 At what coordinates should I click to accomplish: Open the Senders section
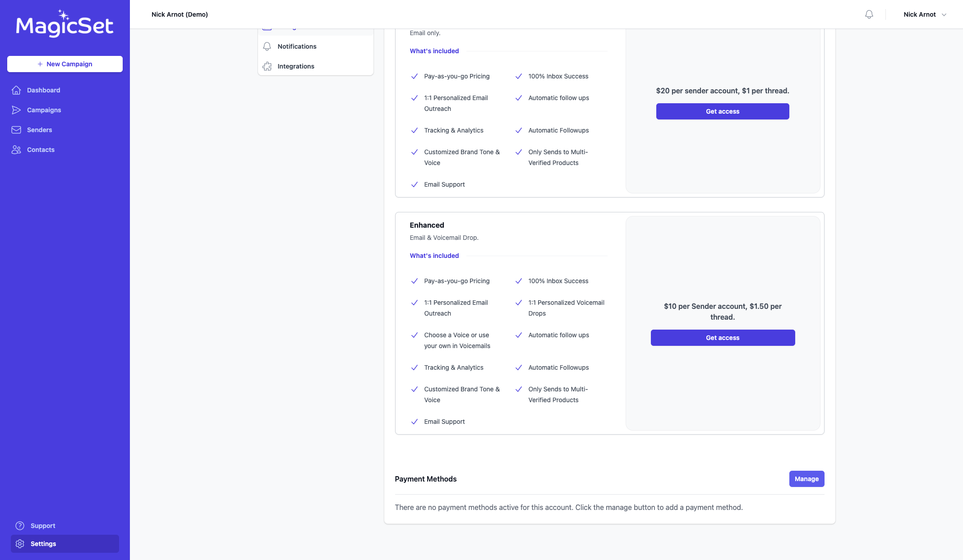coord(65,130)
